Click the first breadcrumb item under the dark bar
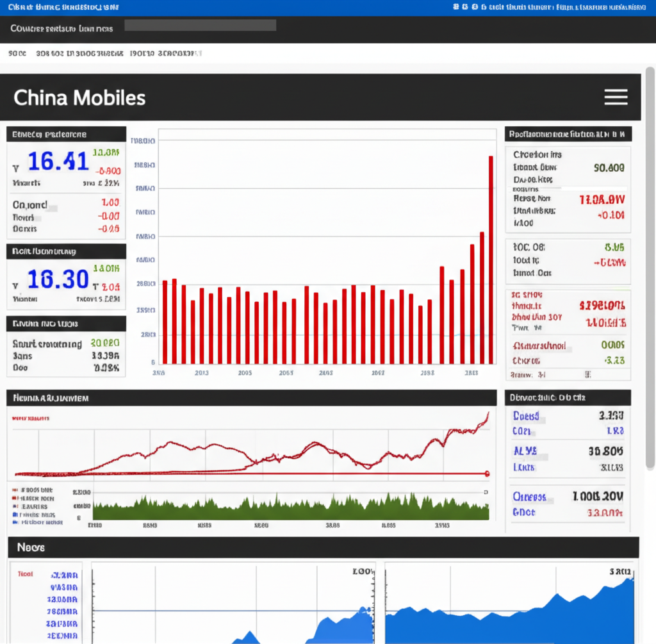 [17, 54]
